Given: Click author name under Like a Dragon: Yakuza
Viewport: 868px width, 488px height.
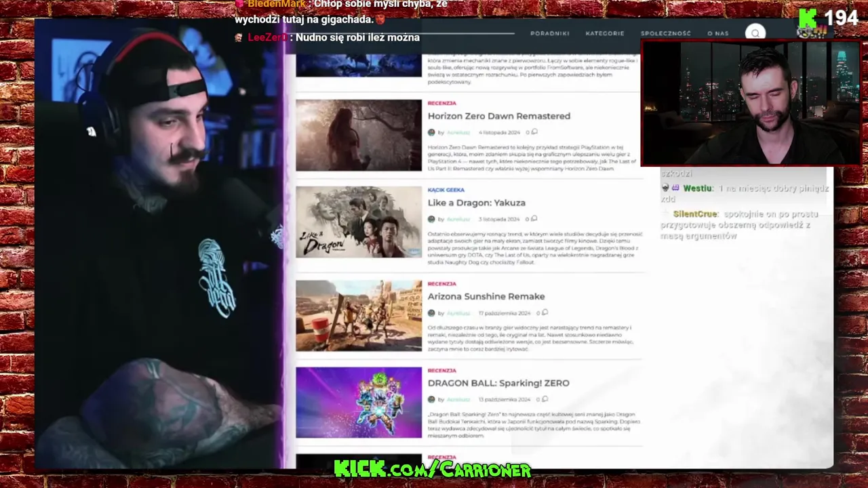Looking at the screenshot, I should (x=458, y=219).
